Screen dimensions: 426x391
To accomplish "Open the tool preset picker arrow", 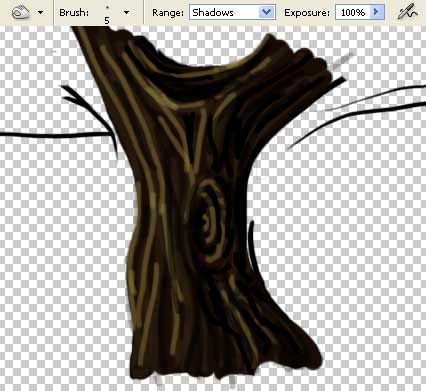I will click(41, 13).
